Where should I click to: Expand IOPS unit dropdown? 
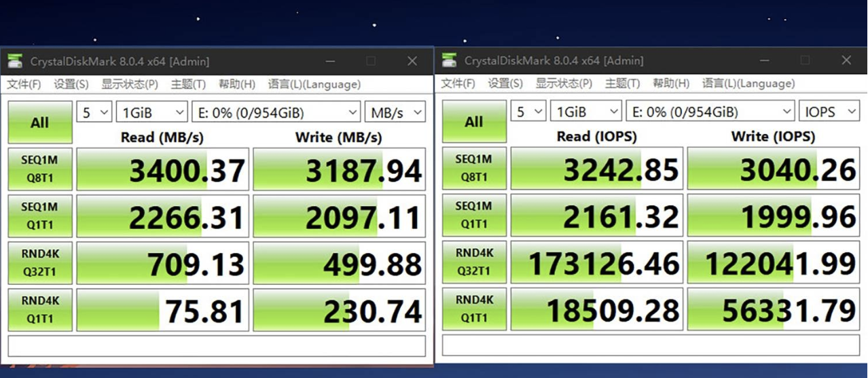coord(829,111)
